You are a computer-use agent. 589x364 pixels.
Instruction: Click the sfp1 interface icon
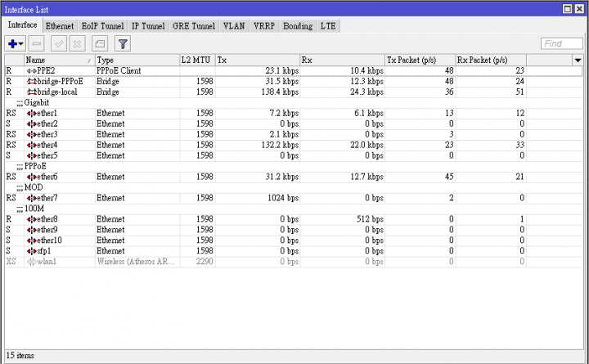(32, 250)
